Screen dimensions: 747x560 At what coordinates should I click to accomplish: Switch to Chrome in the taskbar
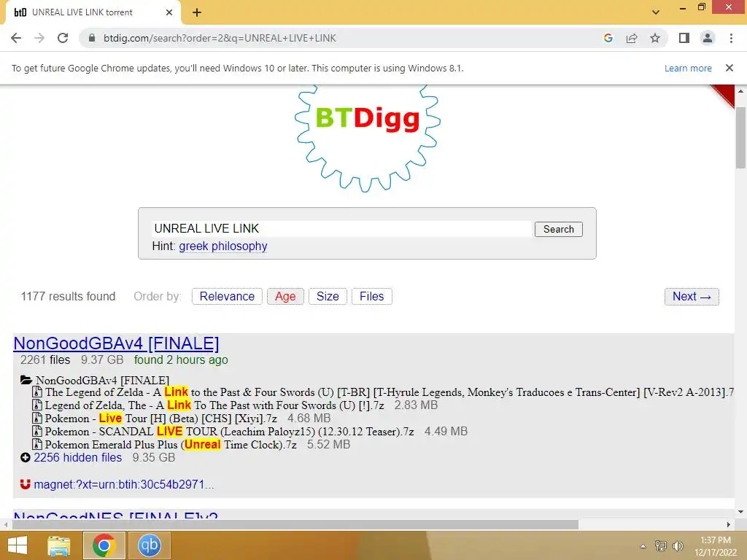[104, 545]
